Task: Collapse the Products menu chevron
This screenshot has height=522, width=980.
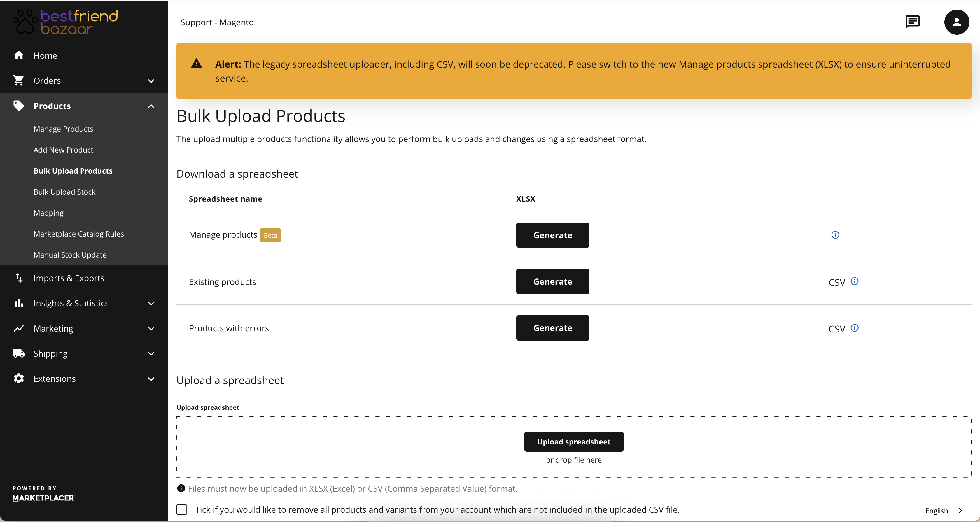Action: point(151,106)
